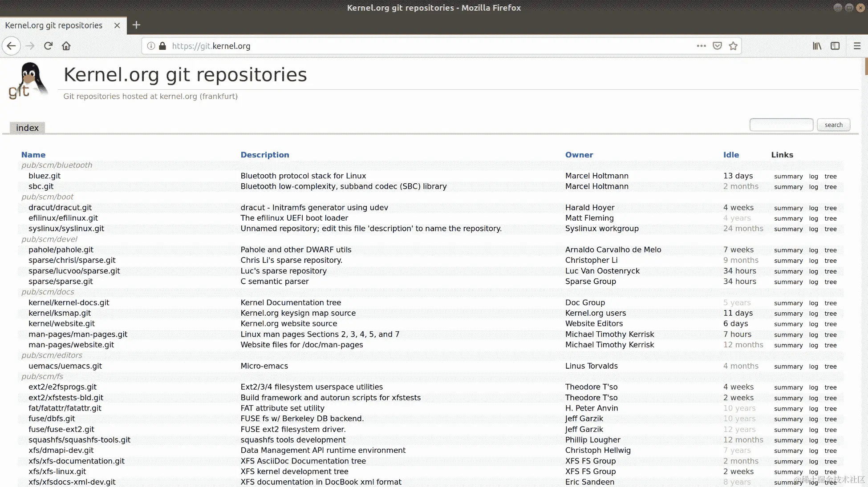Open page actions three-dots menu
The image size is (868, 487).
coord(701,46)
